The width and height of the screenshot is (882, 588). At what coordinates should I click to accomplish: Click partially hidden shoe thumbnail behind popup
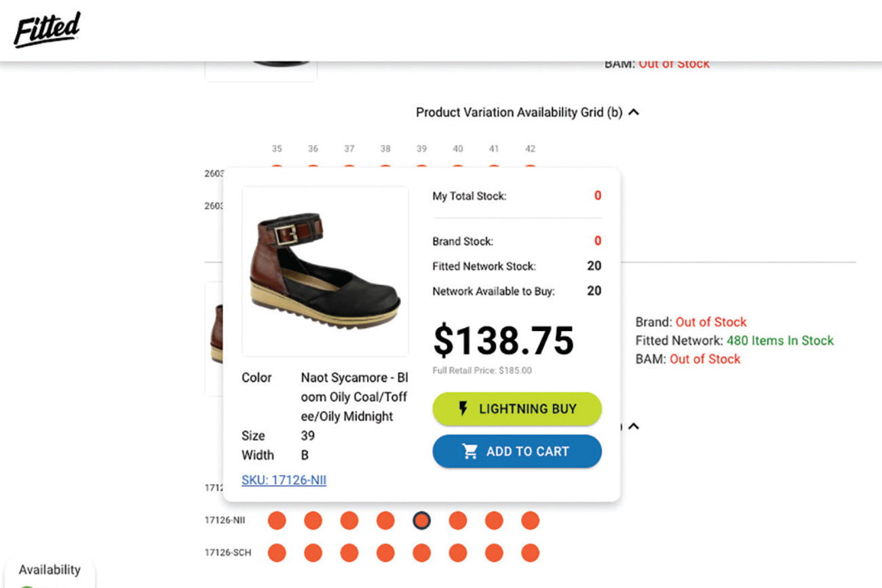pos(214,338)
